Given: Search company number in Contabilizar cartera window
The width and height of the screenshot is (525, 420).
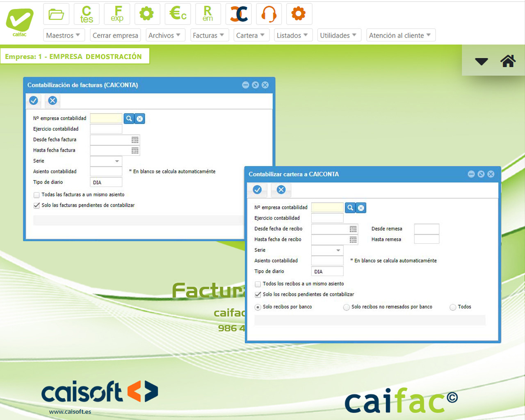Looking at the screenshot, I should (x=350, y=208).
